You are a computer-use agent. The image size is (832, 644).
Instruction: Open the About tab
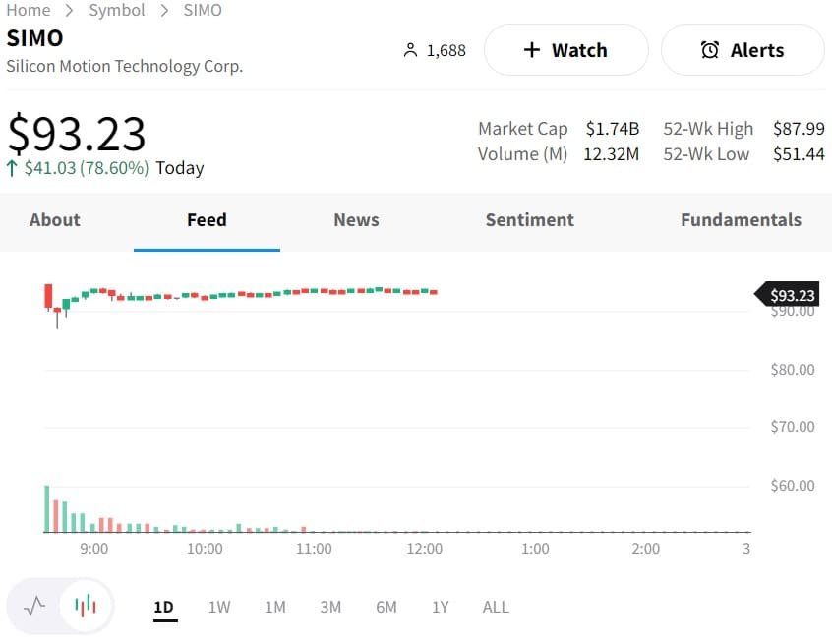[55, 220]
